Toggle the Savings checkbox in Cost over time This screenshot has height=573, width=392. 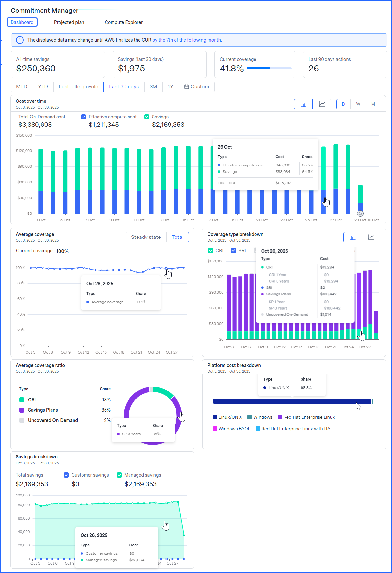(x=147, y=117)
